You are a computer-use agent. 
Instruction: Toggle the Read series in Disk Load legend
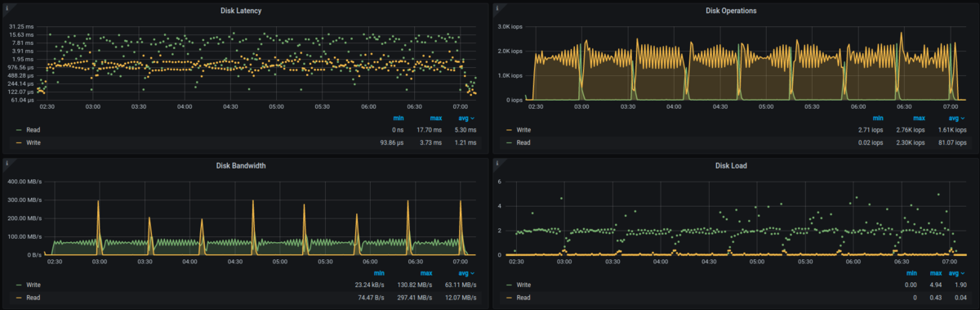click(523, 298)
